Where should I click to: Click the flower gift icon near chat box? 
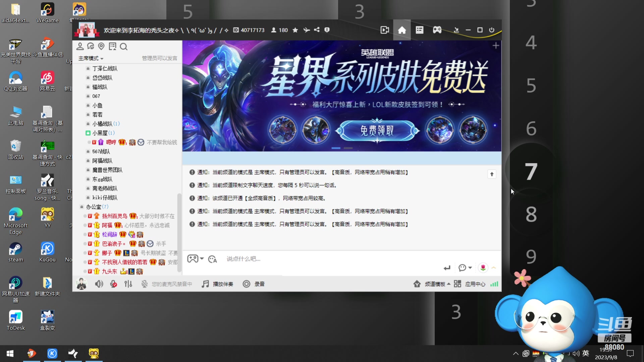(x=483, y=267)
